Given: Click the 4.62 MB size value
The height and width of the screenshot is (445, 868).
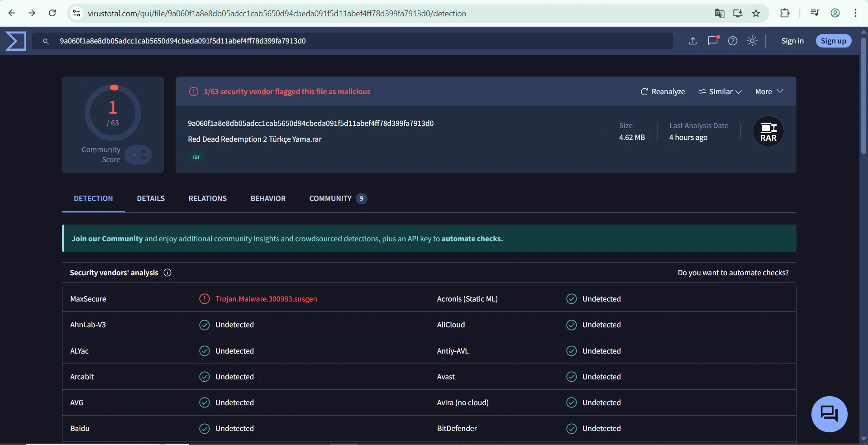Looking at the screenshot, I should click(x=632, y=137).
